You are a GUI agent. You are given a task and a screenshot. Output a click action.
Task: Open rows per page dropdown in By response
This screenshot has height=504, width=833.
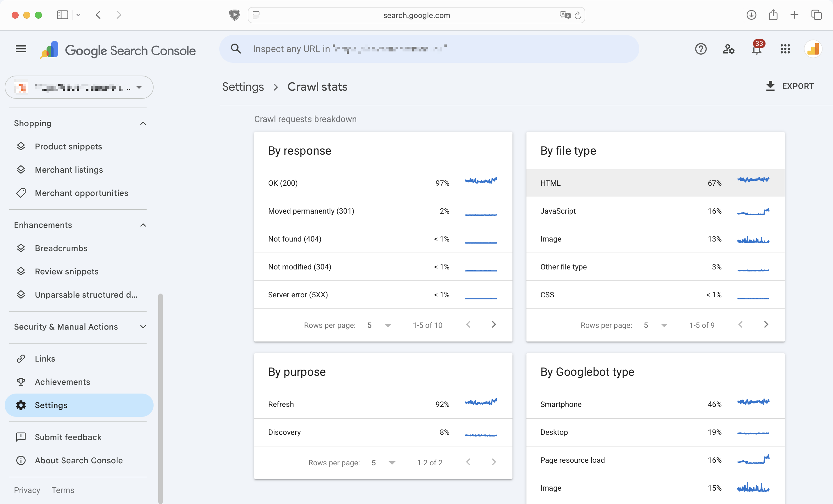point(379,325)
